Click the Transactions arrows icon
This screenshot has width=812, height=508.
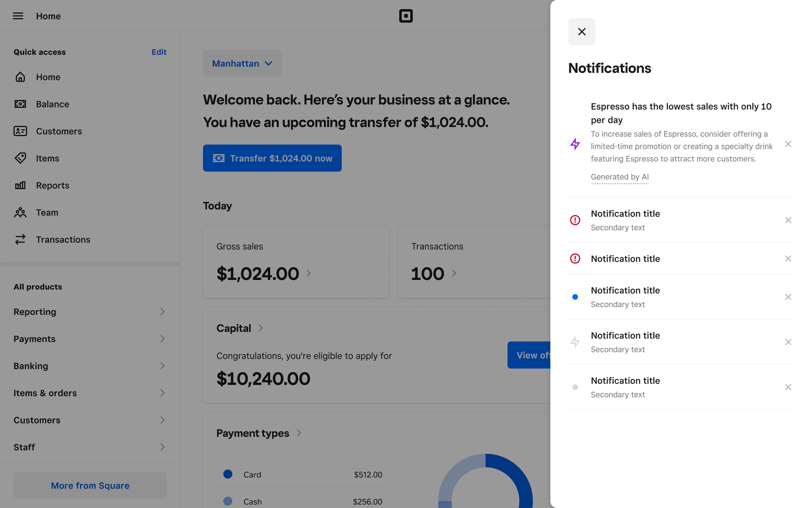click(x=20, y=240)
